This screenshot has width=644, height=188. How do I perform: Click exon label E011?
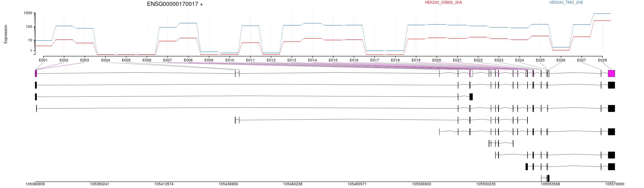point(250,60)
